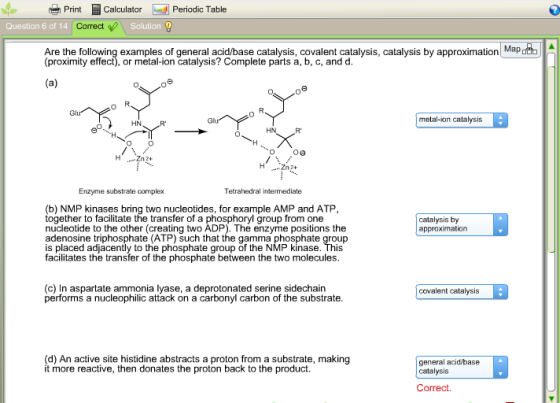Image resolution: width=560 pixels, height=403 pixels.
Task: Click the Map button
Action: click(520, 50)
